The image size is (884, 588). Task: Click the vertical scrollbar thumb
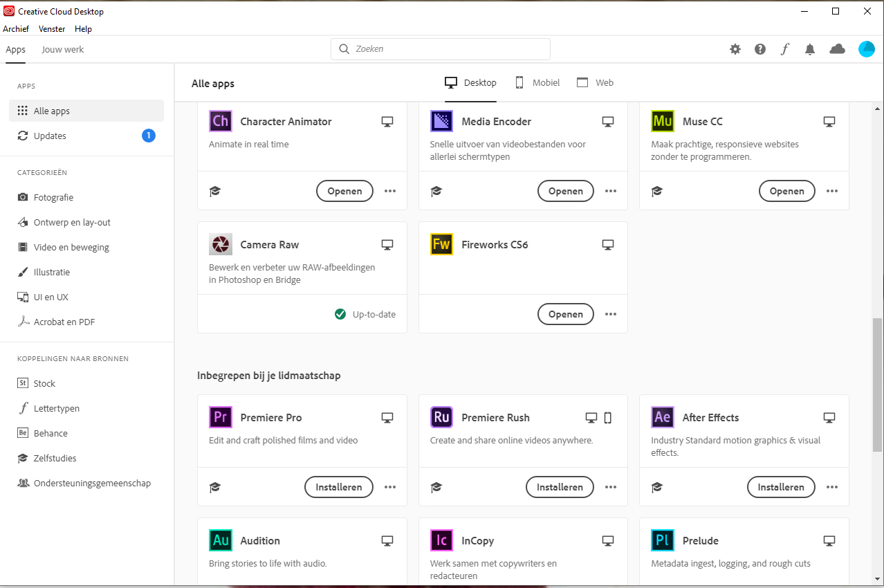click(x=878, y=385)
